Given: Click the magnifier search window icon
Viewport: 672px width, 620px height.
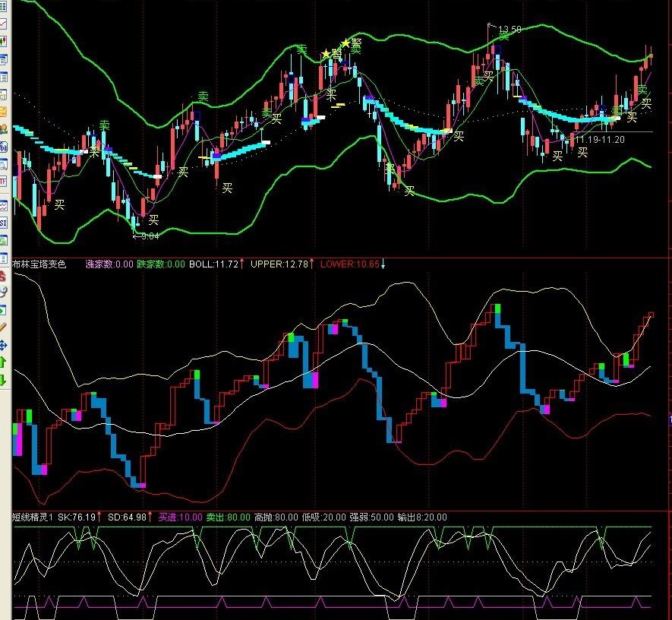Looking at the screenshot, I should [x=3, y=164].
